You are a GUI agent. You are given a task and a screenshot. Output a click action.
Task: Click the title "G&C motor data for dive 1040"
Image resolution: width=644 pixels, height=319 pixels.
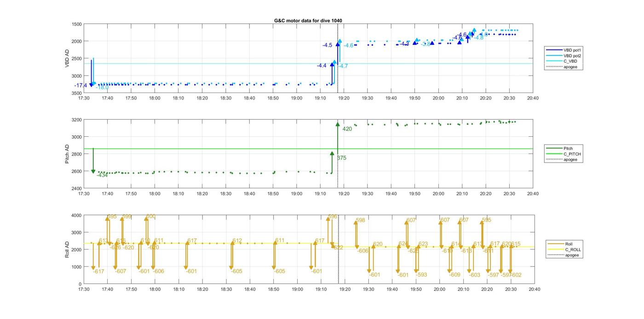[x=308, y=21]
